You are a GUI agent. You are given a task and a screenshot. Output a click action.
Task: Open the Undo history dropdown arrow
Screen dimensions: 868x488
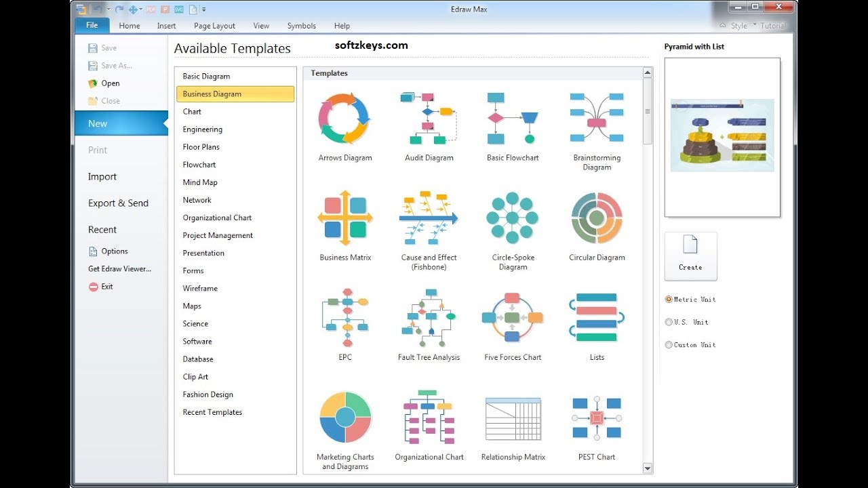[x=108, y=9]
